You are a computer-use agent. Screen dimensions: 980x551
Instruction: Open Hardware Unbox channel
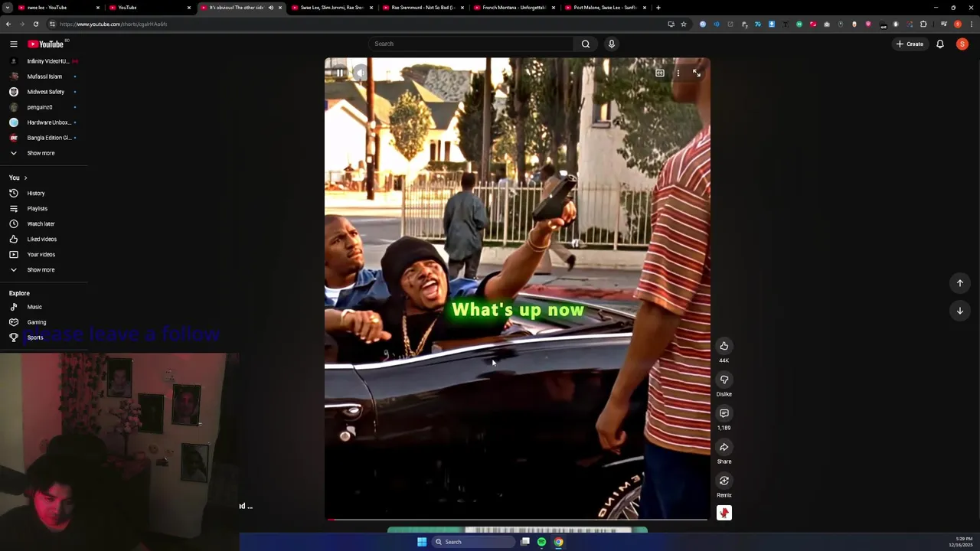click(44, 122)
